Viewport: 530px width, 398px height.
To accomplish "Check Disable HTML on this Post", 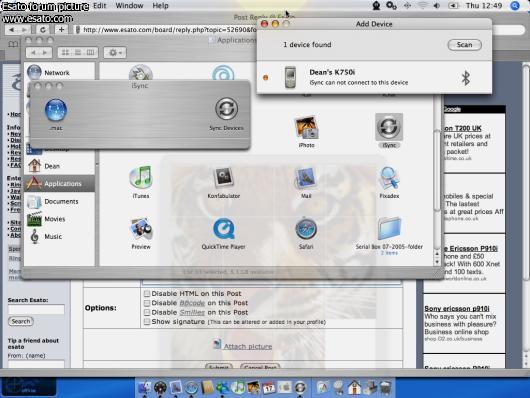I will 146,293.
